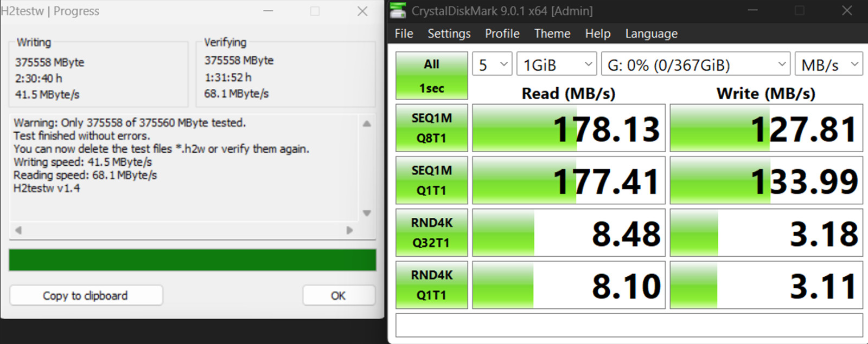Open the test size dropdown showing 1GiB
This screenshot has height=344, width=868.
pyautogui.click(x=557, y=64)
